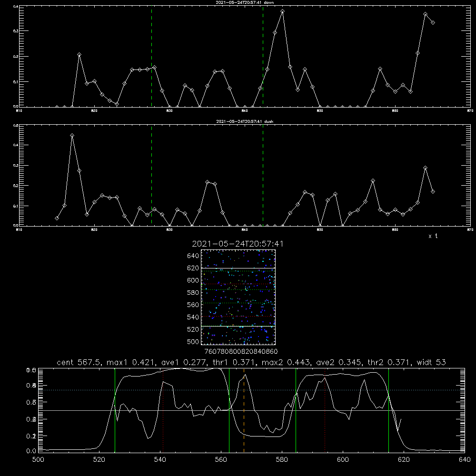Click the red dotted line near 594 in bottom plot

(x=325, y=410)
